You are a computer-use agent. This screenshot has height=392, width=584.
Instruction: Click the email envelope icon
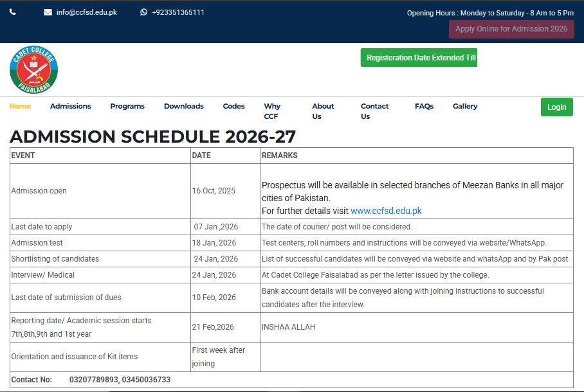click(x=48, y=12)
